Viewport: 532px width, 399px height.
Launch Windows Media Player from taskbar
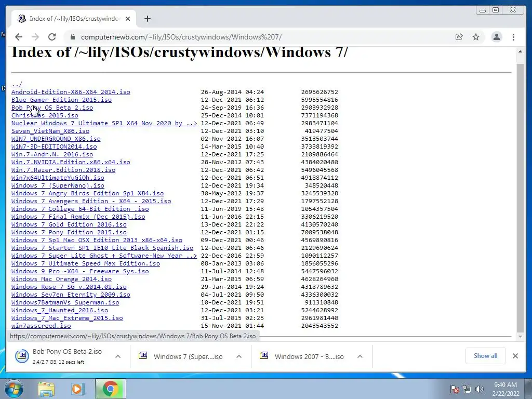coord(78,389)
